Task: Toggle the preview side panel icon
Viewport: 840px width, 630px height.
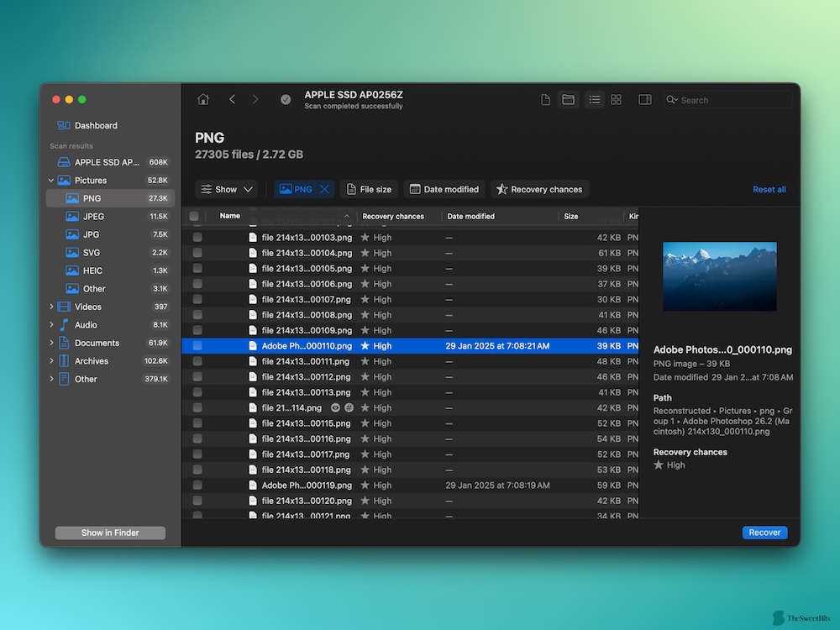Action: (645, 99)
